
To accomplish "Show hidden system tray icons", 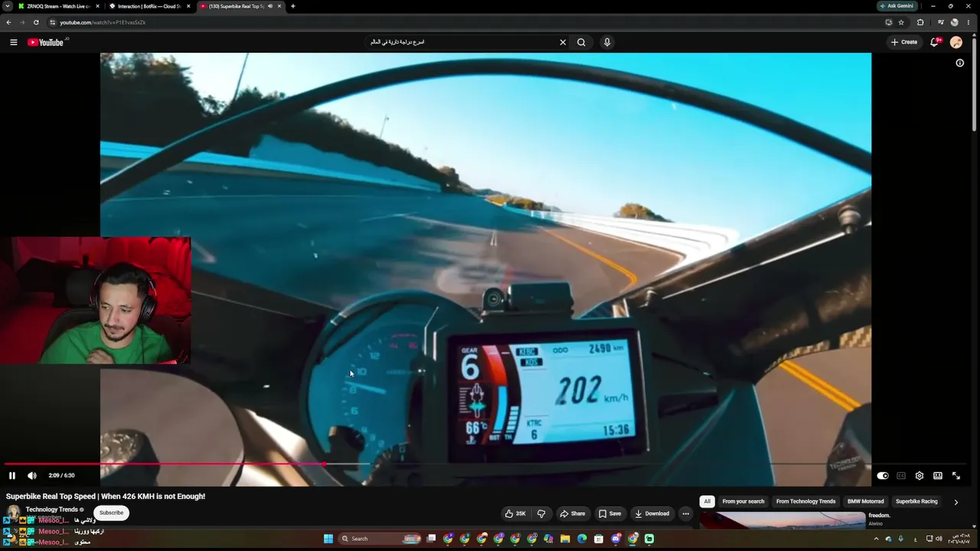I will [x=876, y=539].
